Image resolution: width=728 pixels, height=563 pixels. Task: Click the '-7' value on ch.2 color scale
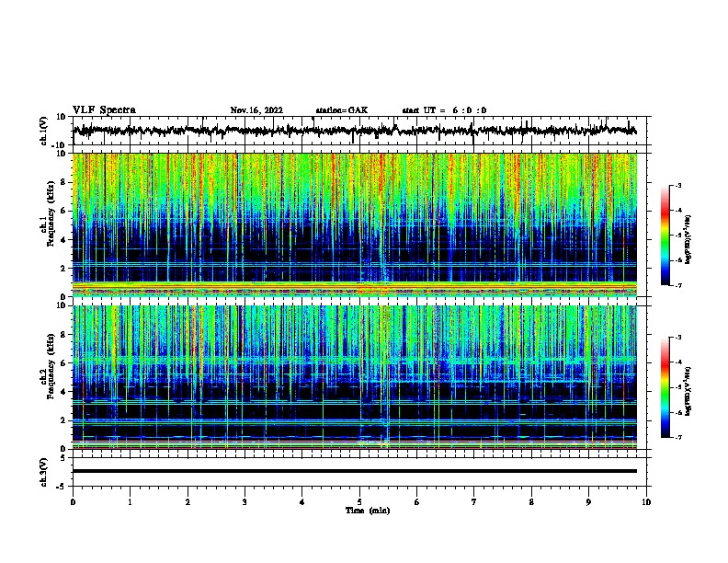coord(678,438)
